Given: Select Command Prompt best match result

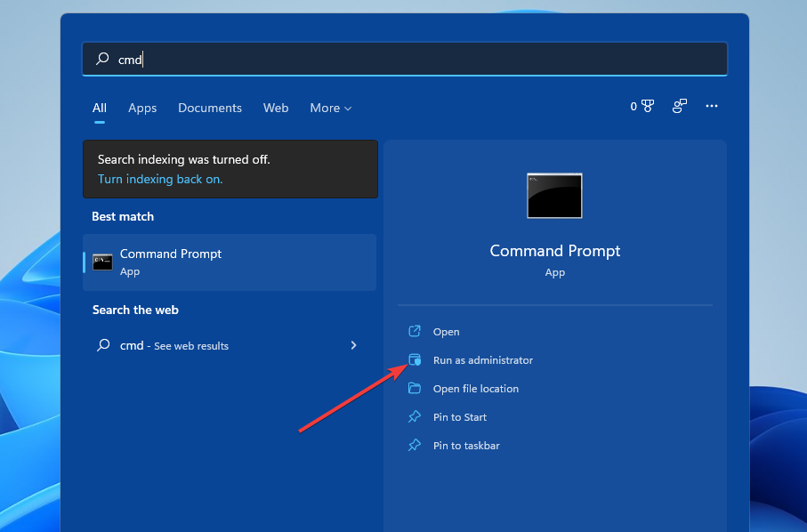Looking at the screenshot, I should pyautogui.click(x=230, y=262).
